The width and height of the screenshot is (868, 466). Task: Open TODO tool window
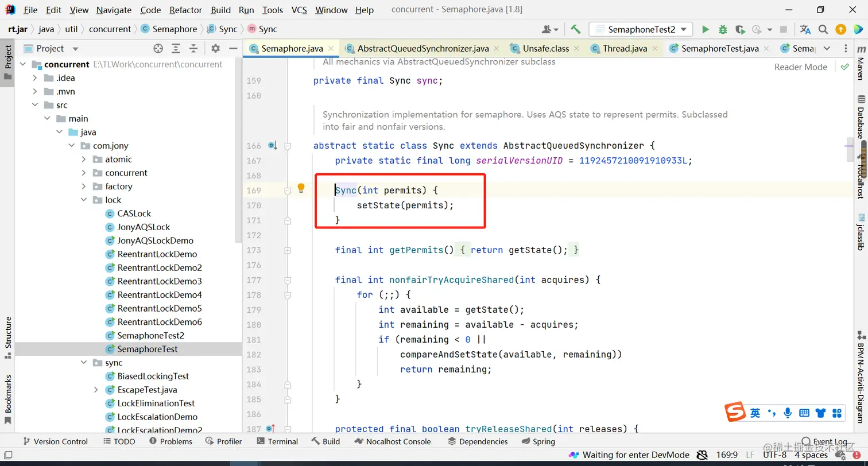pyautogui.click(x=119, y=441)
